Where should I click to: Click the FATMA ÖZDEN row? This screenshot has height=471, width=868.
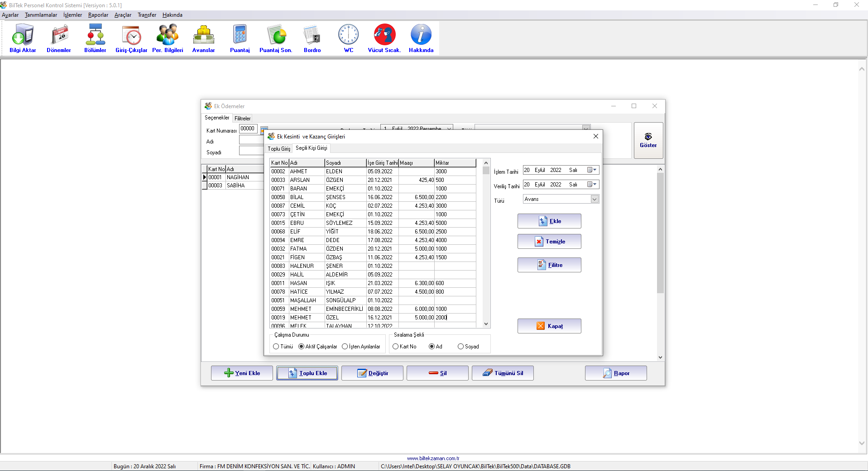pyautogui.click(x=373, y=249)
